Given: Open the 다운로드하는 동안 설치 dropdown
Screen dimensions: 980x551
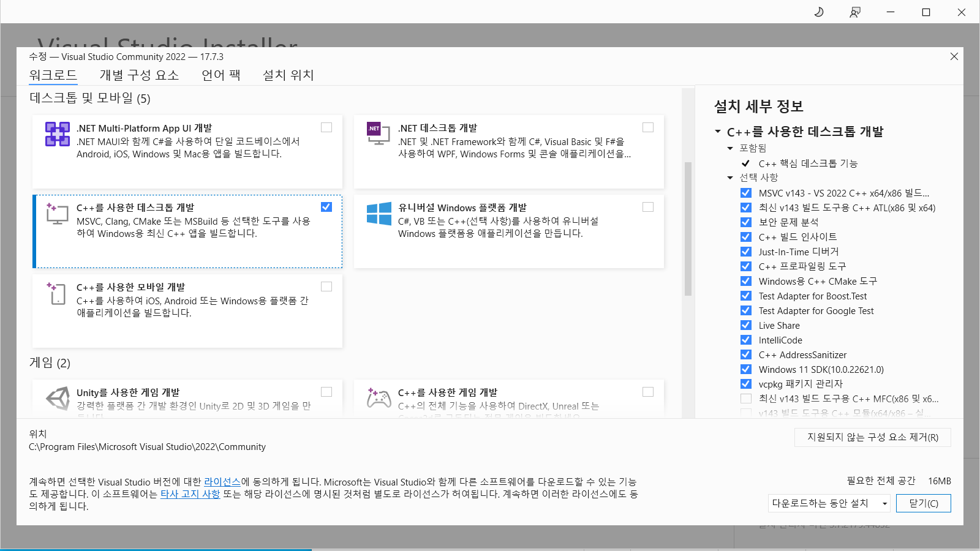Looking at the screenshot, I should (829, 503).
